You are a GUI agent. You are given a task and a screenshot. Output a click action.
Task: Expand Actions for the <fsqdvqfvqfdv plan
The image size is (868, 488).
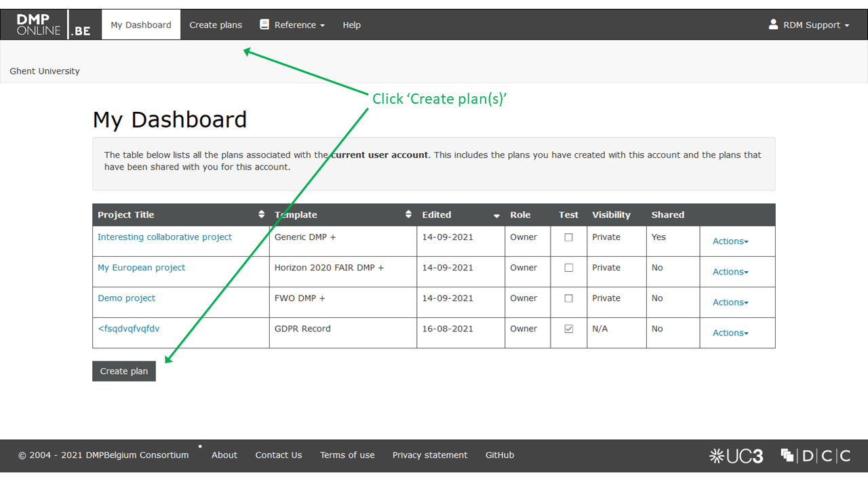pyautogui.click(x=730, y=333)
